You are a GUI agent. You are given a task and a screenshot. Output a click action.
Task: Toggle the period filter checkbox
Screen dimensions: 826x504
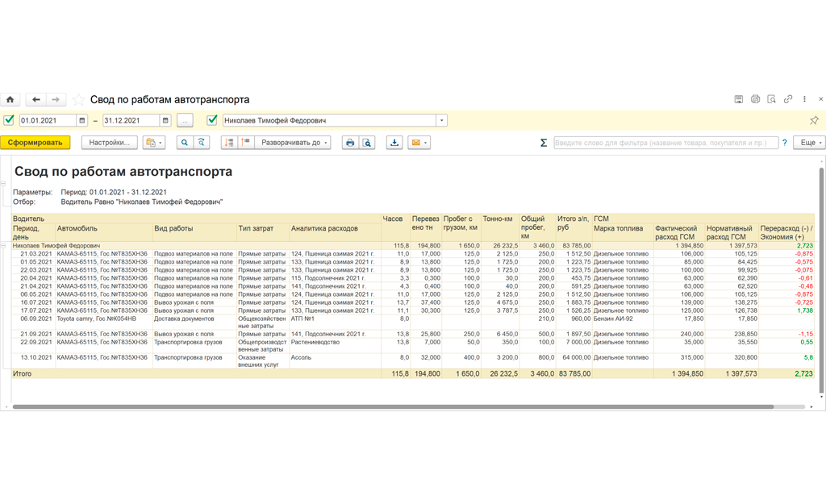coord(8,120)
